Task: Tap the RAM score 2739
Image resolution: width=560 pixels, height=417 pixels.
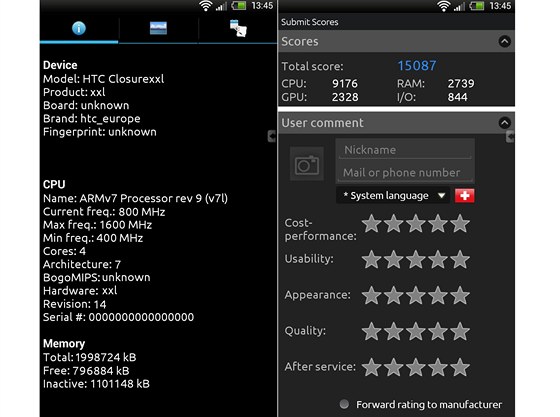Action: coord(461,84)
